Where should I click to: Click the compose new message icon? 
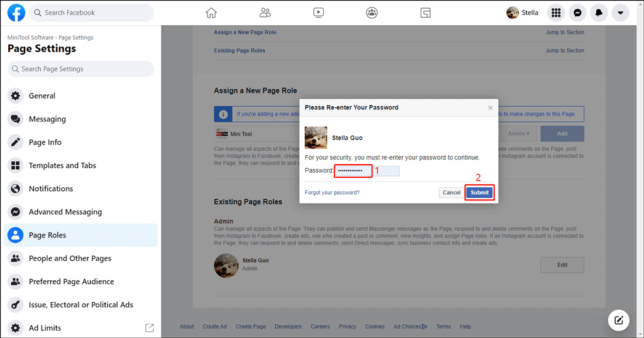[x=619, y=320]
